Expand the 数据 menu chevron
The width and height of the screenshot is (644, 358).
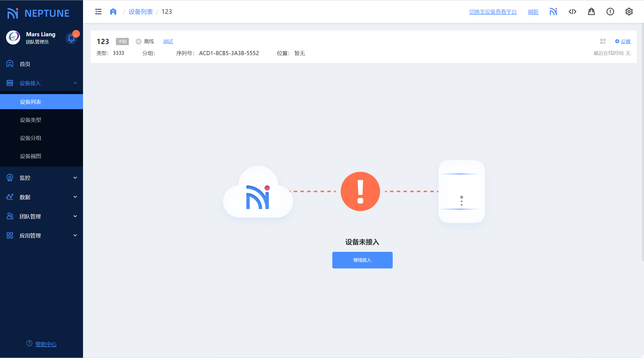point(75,197)
